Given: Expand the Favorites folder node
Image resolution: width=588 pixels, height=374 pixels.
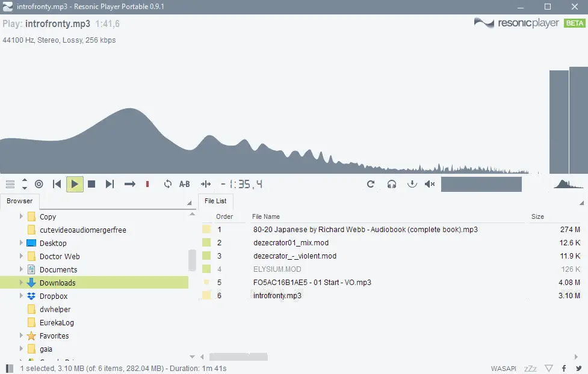Looking at the screenshot, I should pyautogui.click(x=21, y=336).
